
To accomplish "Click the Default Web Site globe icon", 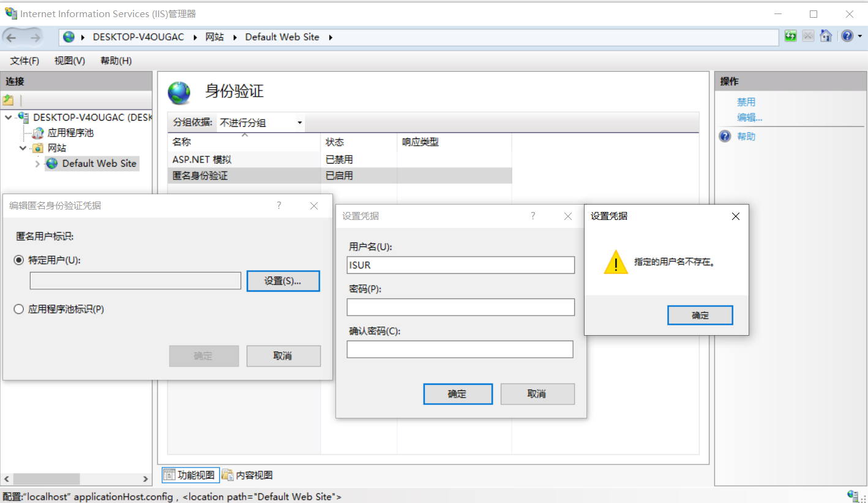I will tap(52, 164).
